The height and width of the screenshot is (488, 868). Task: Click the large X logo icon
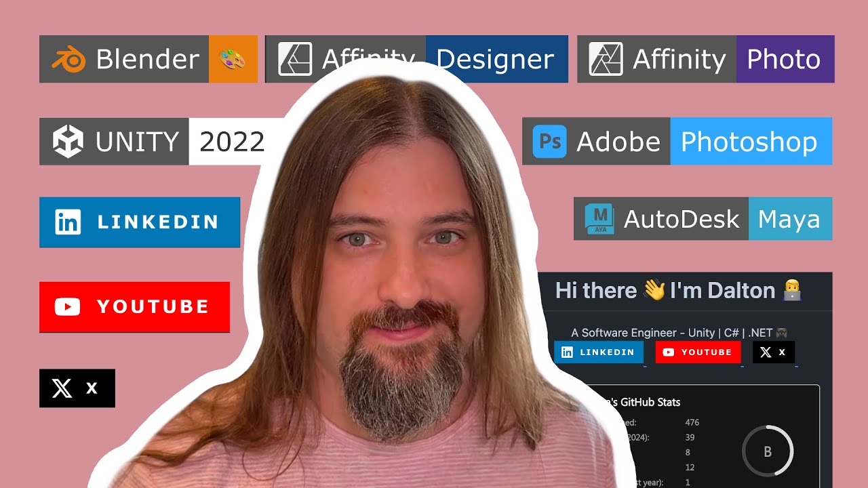pos(62,388)
